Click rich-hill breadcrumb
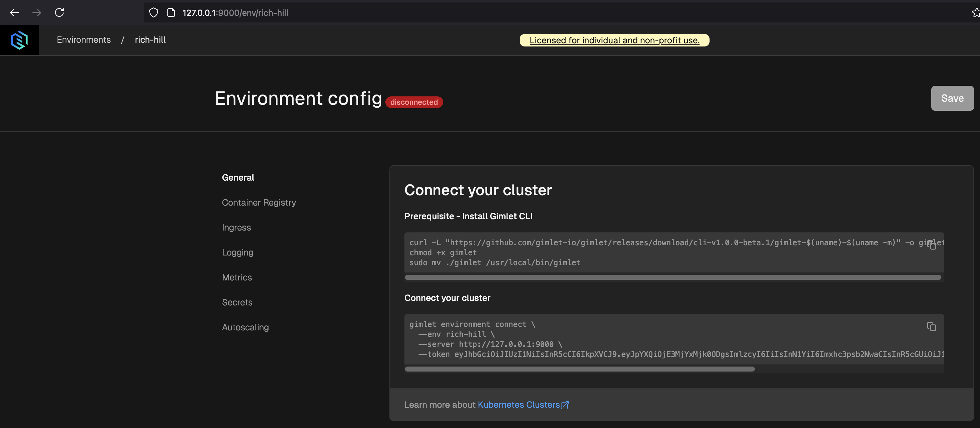 (150, 40)
